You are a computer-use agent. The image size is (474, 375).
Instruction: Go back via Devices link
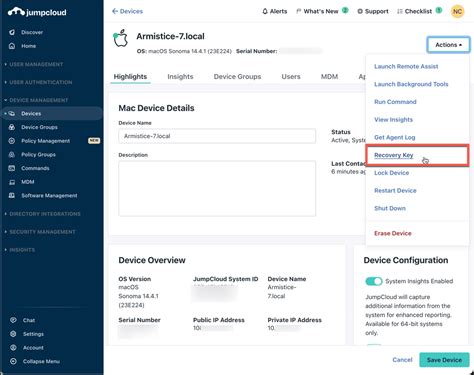coord(127,11)
